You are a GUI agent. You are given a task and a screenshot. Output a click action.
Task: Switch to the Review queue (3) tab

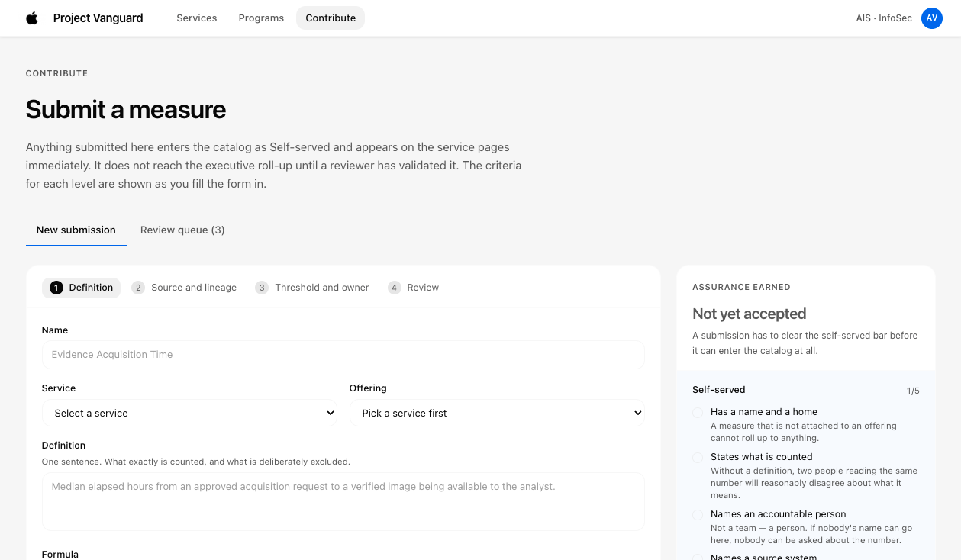click(x=182, y=230)
